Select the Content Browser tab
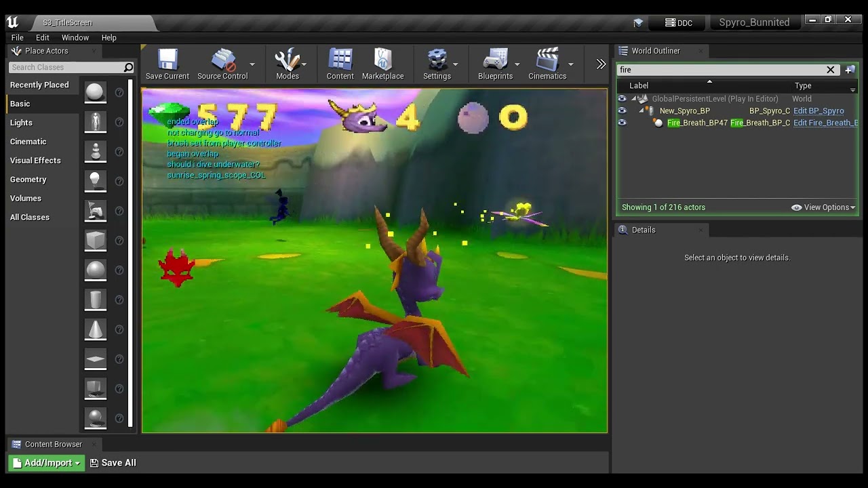This screenshot has height=488, width=868. click(54, 445)
